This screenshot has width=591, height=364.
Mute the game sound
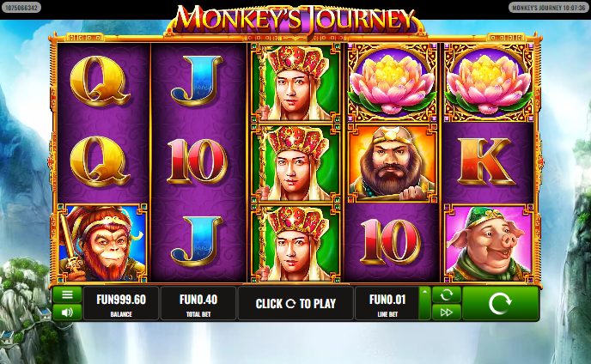[x=67, y=312]
